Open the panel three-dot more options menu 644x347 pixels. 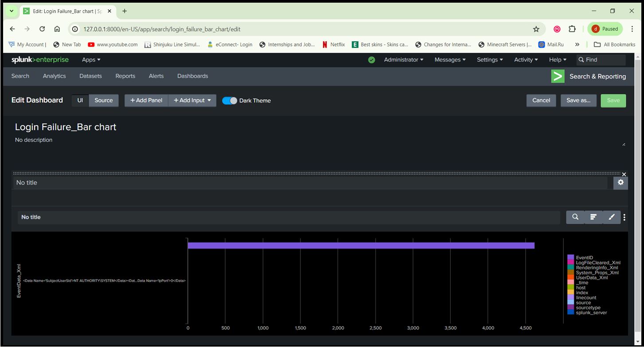624,217
